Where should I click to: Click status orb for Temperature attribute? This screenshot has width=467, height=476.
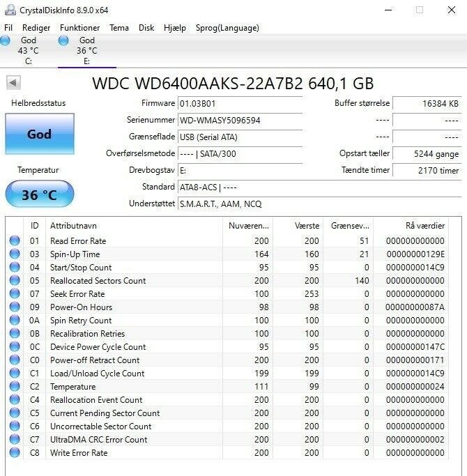[15, 387]
